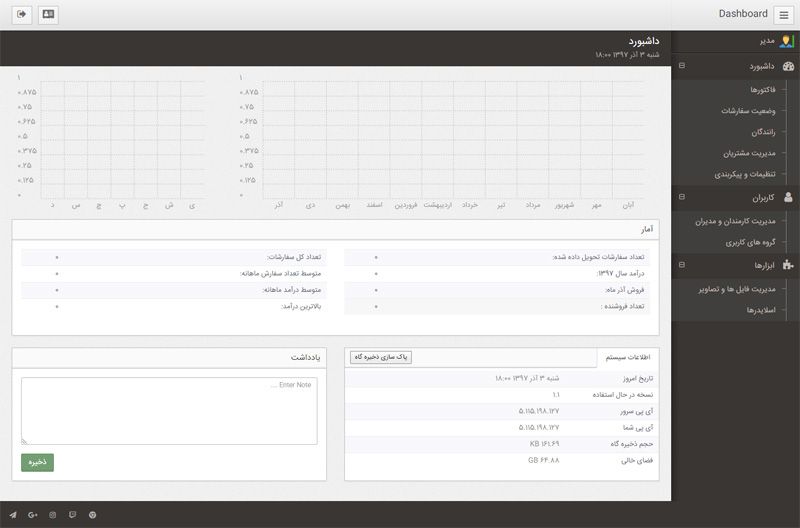Click the green ذخیره save button
The width and height of the screenshot is (800, 528).
[37, 462]
